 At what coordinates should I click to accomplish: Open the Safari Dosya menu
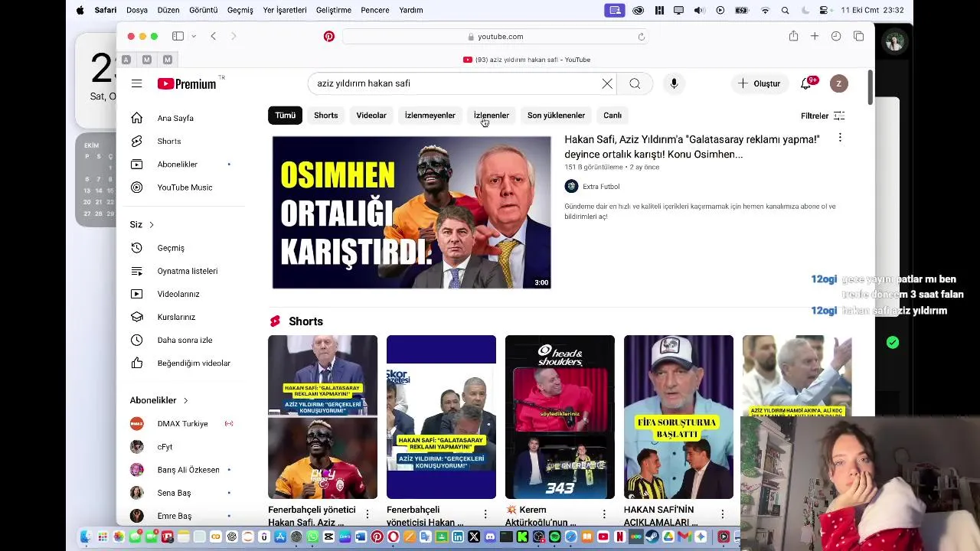click(x=137, y=10)
